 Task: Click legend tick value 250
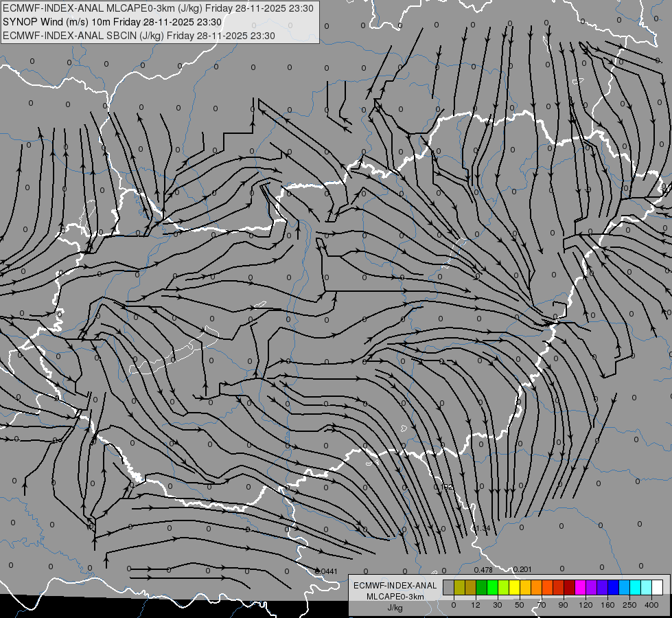tap(629, 605)
